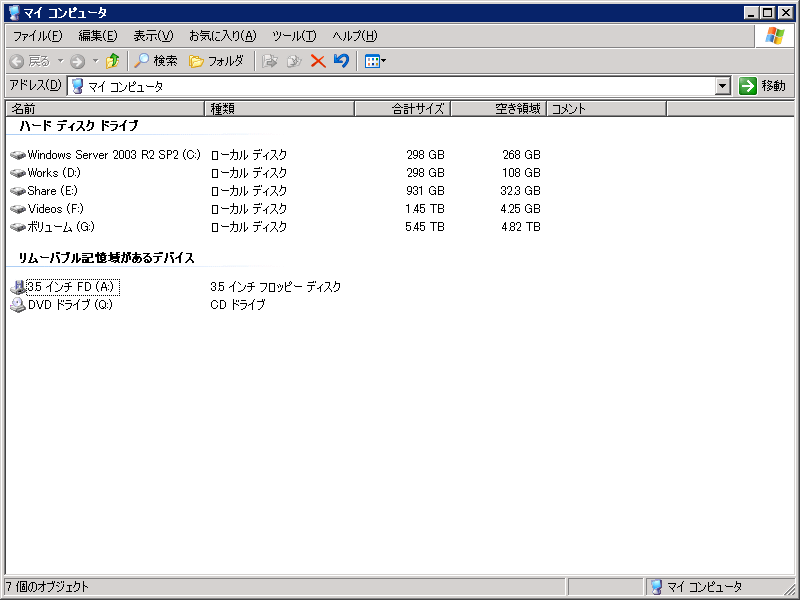The height and width of the screenshot is (600, 800).
Task: Open the Back button history dropdown arrow
Action: [x=60, y=61]
